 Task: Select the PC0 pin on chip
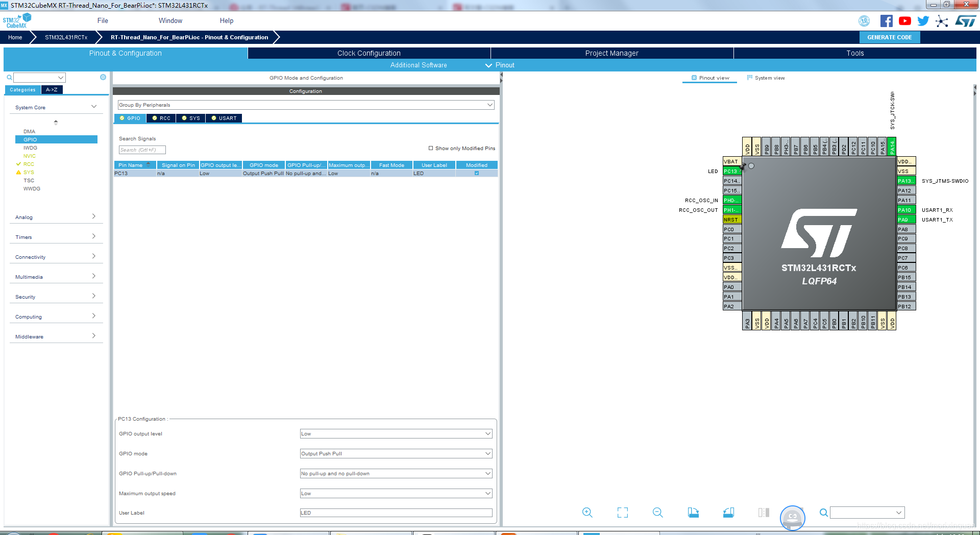coord(732,229)
